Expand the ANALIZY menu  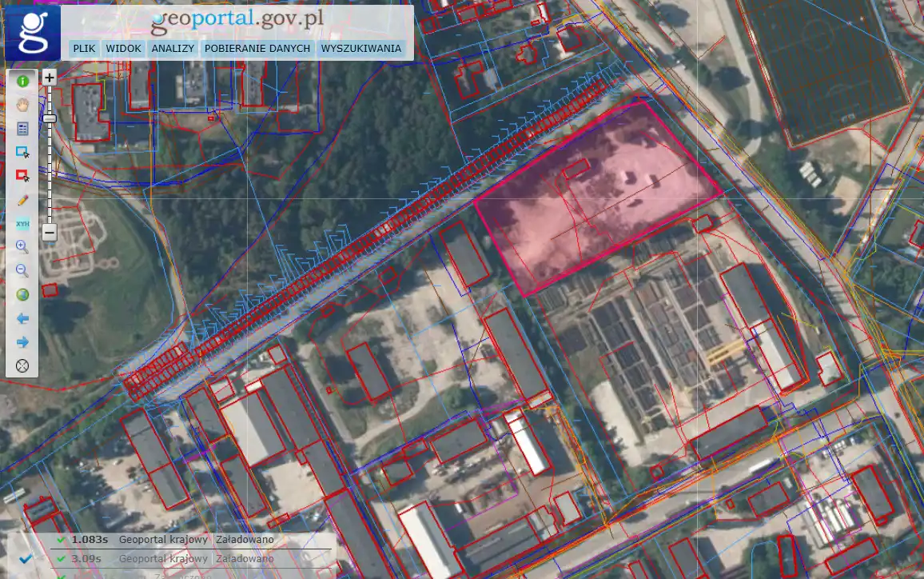pos(173,49)
